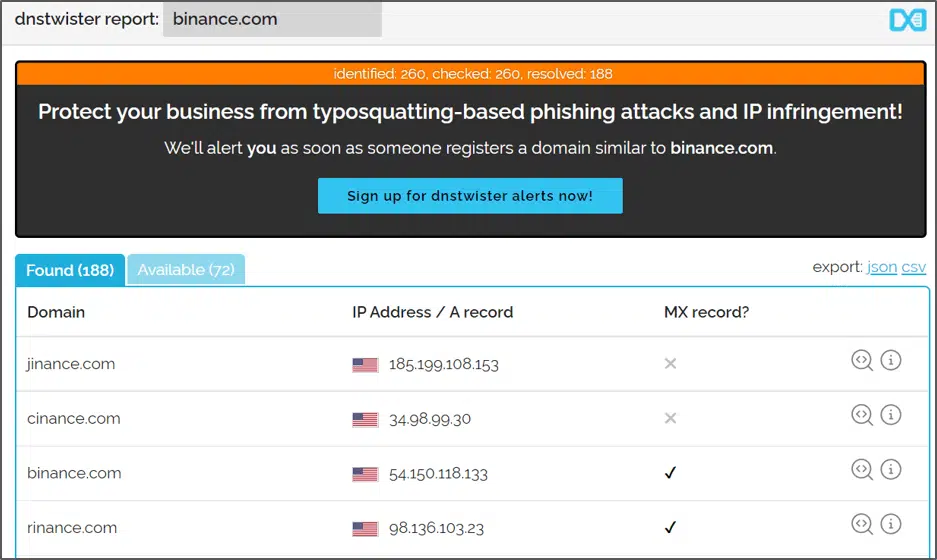This screenshot has height=560, width=937.
Task: Click the orange identified/checked status bar
Action: [x=471, y=74]
